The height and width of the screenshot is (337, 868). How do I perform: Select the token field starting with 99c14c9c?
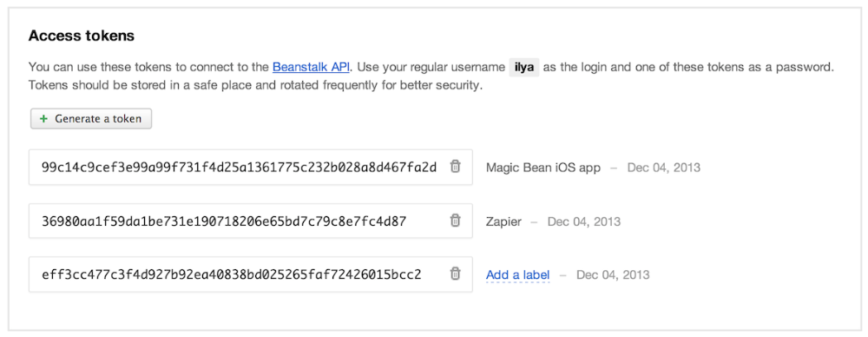pos(240,167)
